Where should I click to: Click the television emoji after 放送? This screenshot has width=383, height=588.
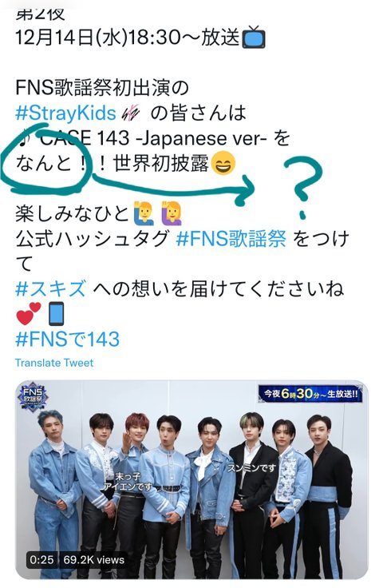pyautogui.click(x=254, y=38)
